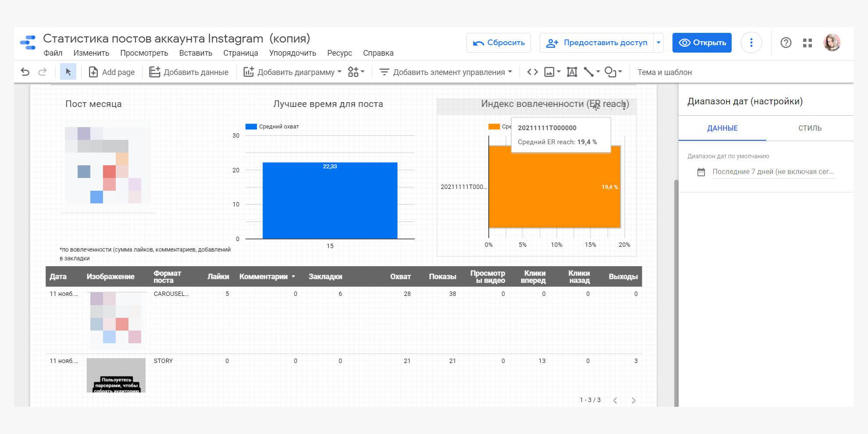Open the help question mark icon
The width and height of the screenshot is (868, 434).
[x=786, y=43]
